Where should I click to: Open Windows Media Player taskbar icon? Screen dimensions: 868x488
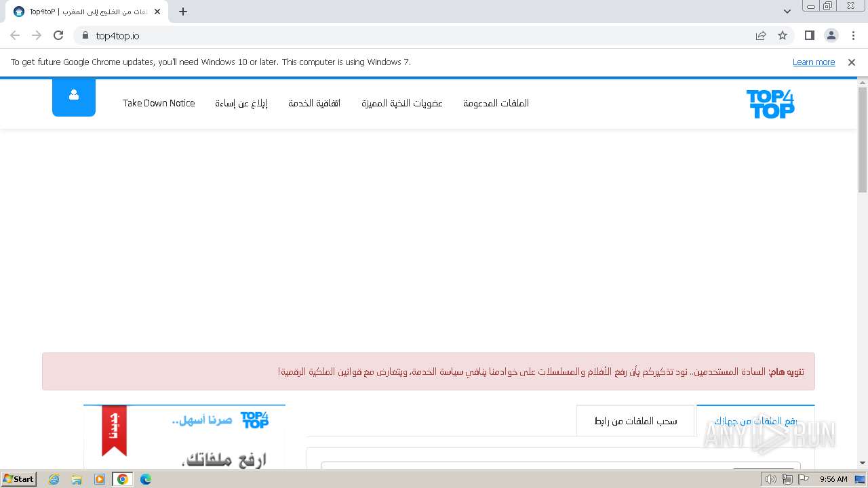pyautogui.click(x=100, y=479)
